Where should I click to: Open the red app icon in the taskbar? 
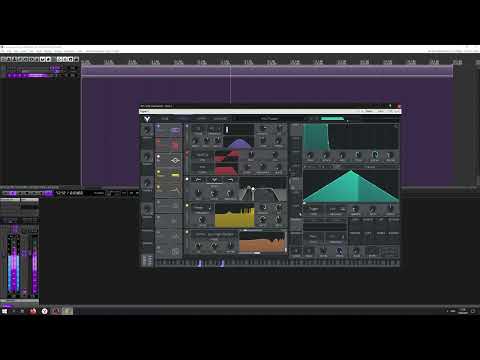[33, 311]
